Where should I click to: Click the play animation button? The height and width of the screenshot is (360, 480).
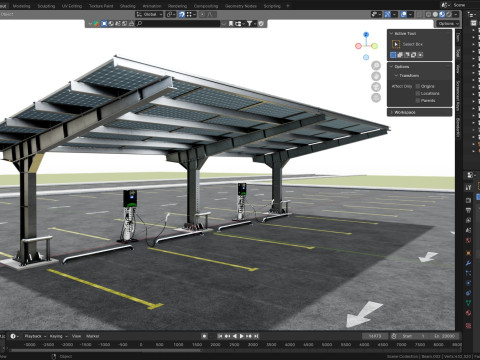point(242,336)
